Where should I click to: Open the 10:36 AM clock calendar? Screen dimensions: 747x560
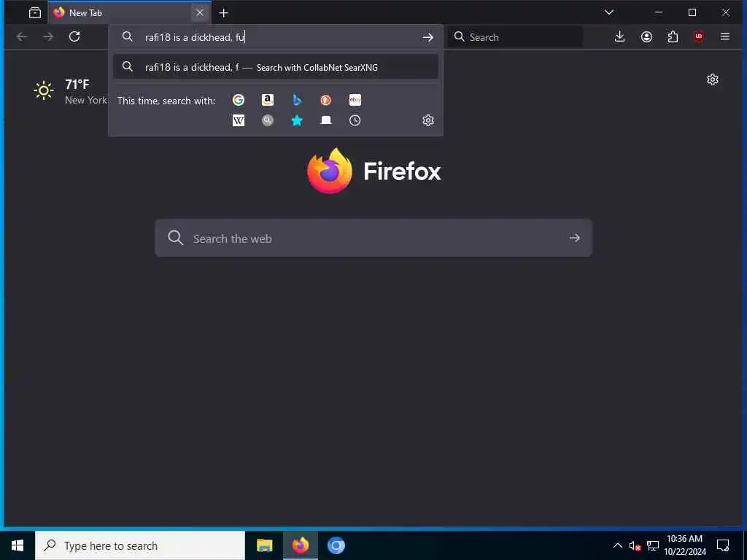[684, 545]
